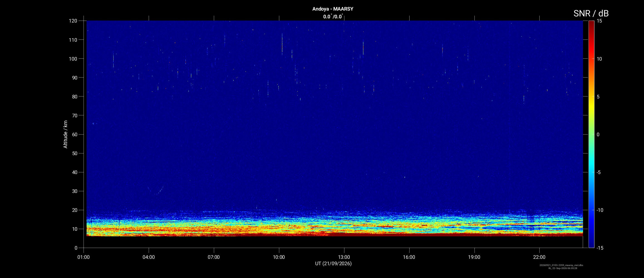Click the x-axis tick label '07:00'
This screenshot has width=644, height=278.
214,257
